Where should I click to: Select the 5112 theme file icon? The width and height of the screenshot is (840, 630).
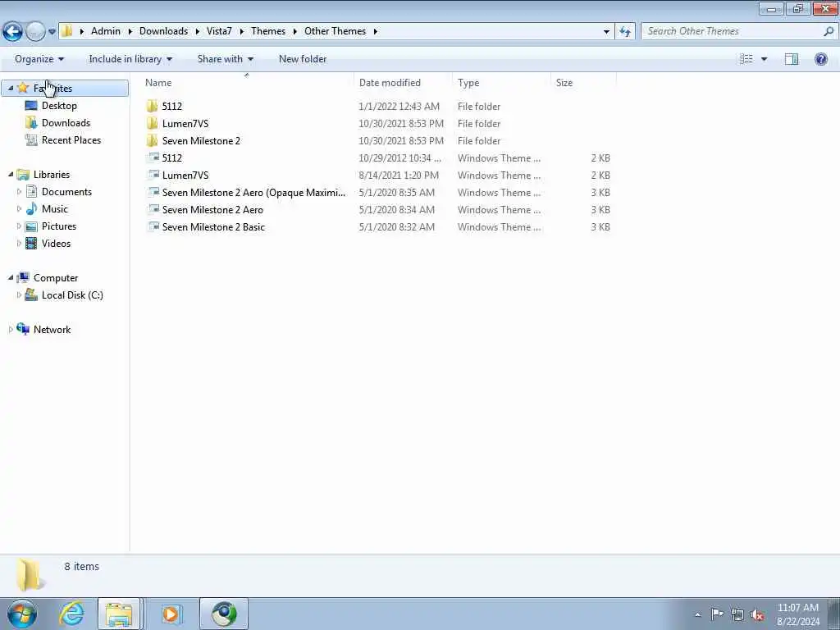click(x=153, y=157)
